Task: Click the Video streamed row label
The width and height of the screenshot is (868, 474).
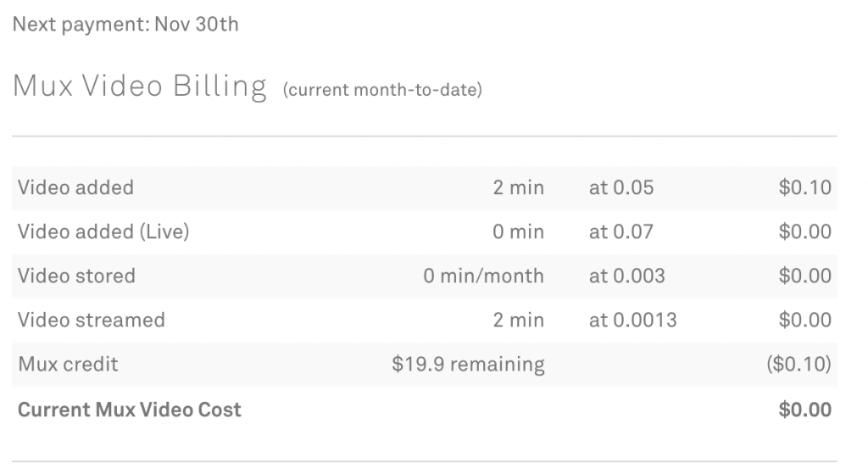Action: coord(92,320)
